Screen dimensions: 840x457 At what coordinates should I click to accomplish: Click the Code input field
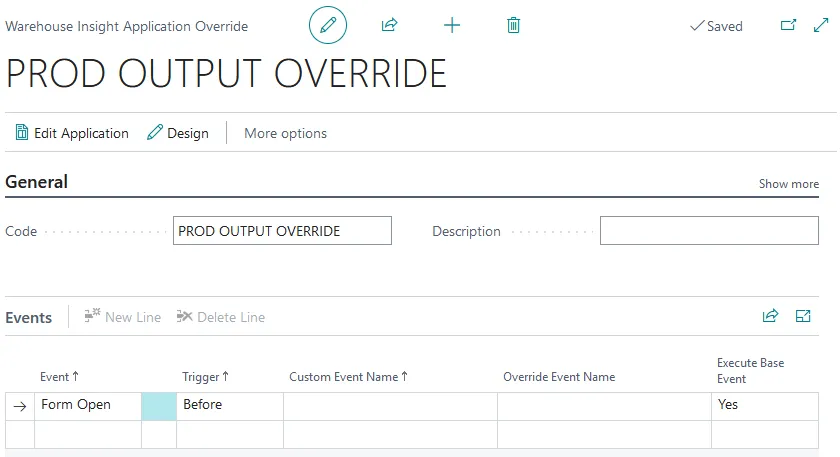282,231
